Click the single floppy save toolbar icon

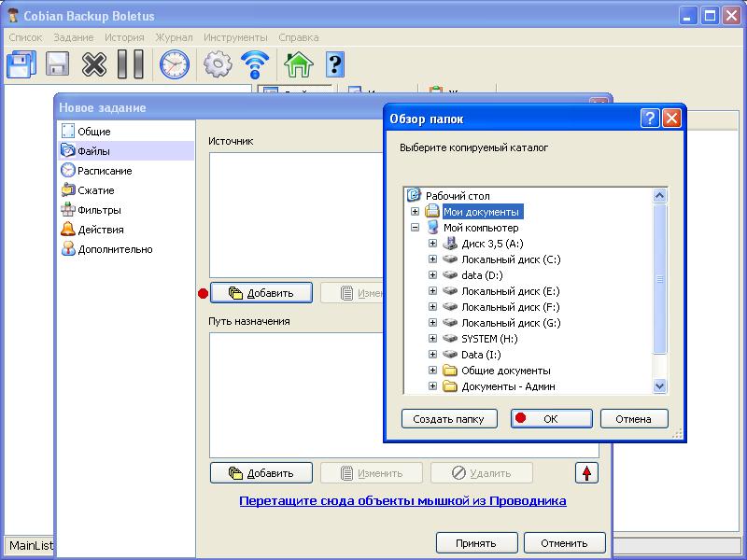tap(57, 63)
